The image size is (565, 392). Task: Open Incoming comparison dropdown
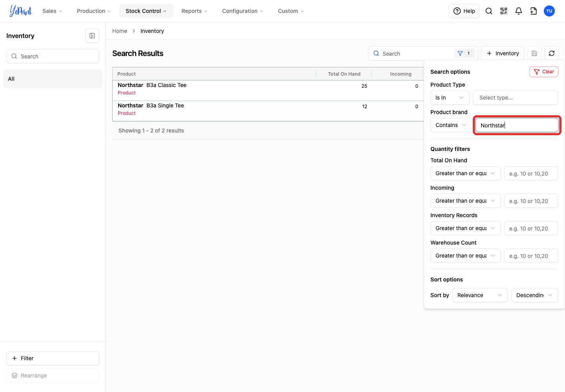[466, 201]
